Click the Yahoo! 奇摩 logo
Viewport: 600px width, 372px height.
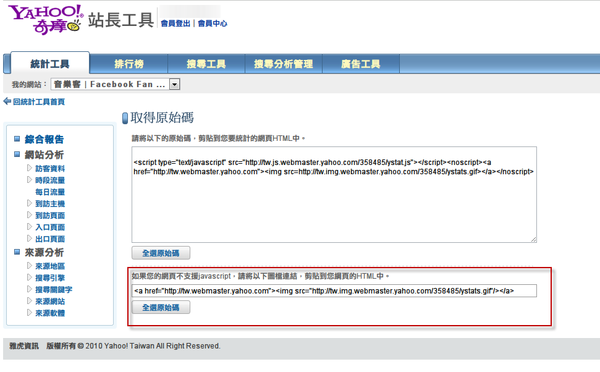[x=46, y=20]
